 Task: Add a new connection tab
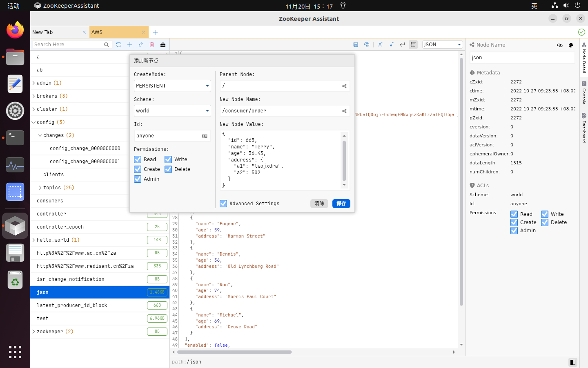coord(155,32)
